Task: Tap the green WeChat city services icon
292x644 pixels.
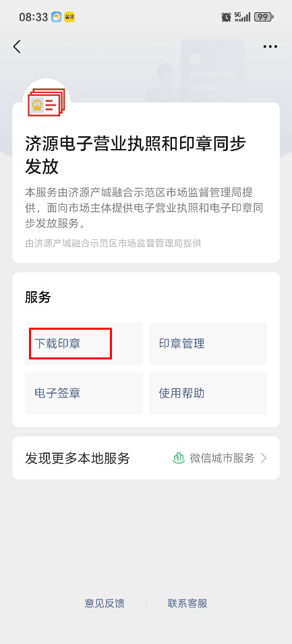Action: point(178,458)
